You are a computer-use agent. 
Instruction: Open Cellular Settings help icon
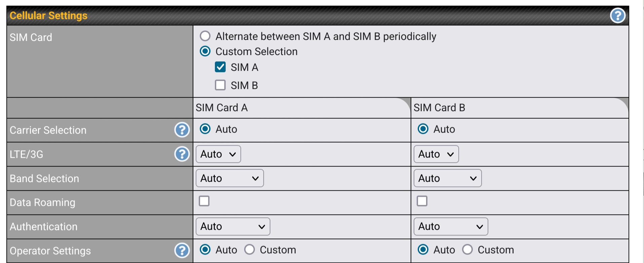pyautogui.click(x=617, y=15)
